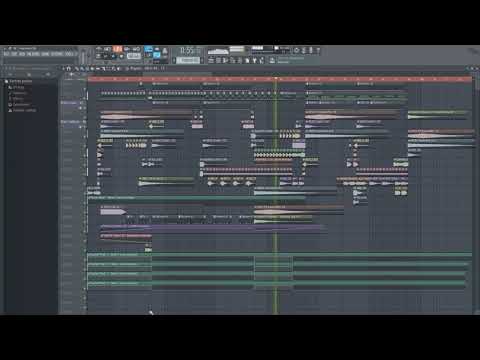The image size is (480, 360).
Task: Open the ADD menu
Action: 22,54
